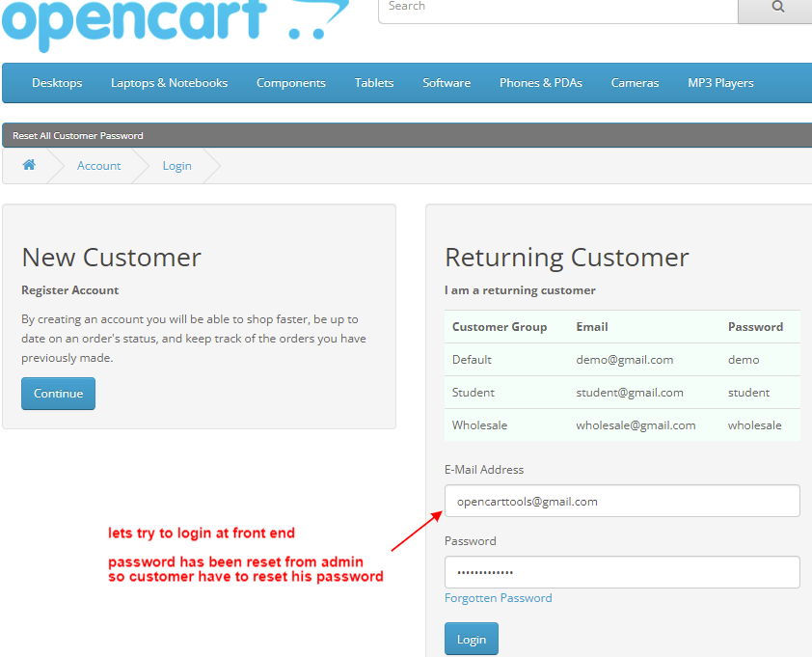
Task: Open the Laptops & Notebooks menu
Action: (170, 83)
